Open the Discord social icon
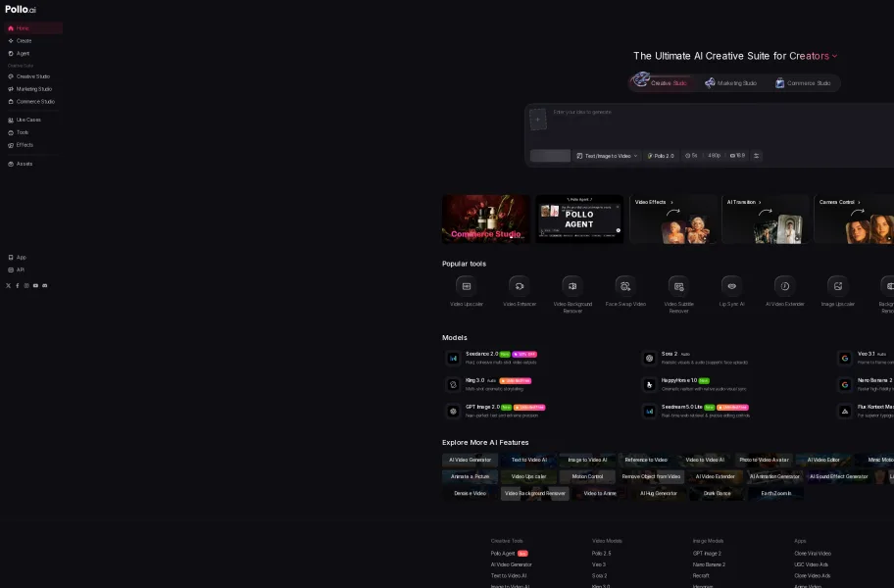 click(x=44, y=285)
